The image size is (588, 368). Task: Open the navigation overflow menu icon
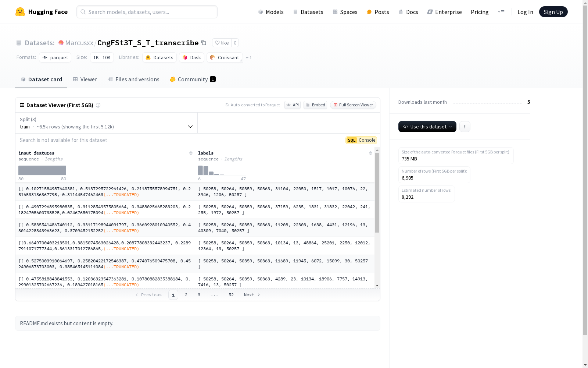[501, 12]
